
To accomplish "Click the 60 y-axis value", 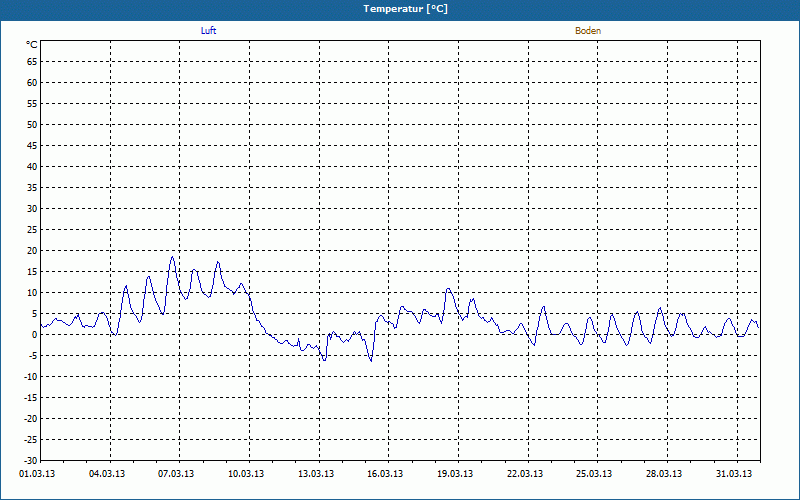I will pos(32,83).
